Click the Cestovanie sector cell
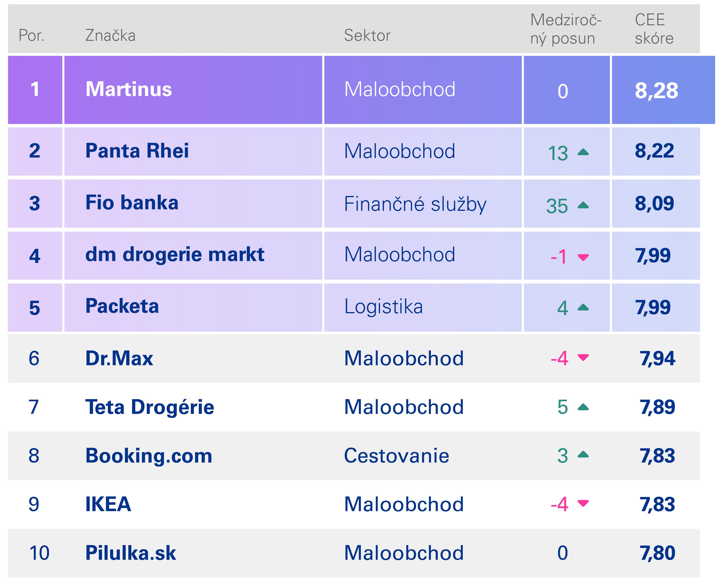 pos(396,455)
